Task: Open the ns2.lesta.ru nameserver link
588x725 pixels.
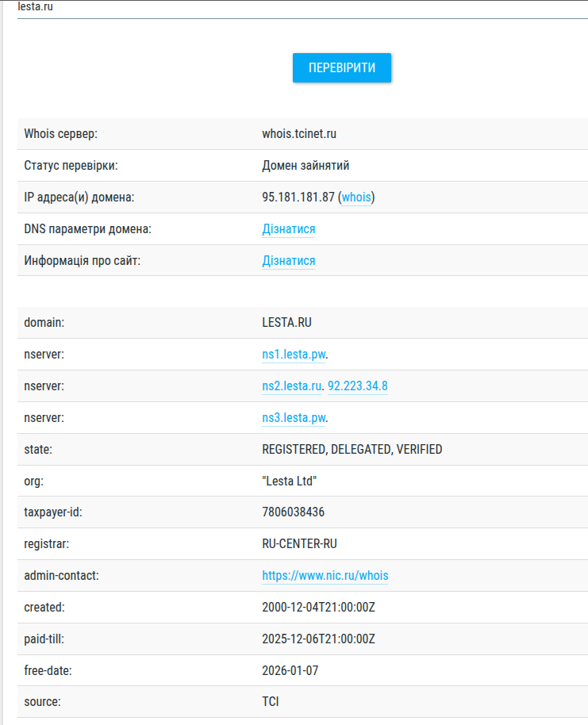Action: click(292, 386)
